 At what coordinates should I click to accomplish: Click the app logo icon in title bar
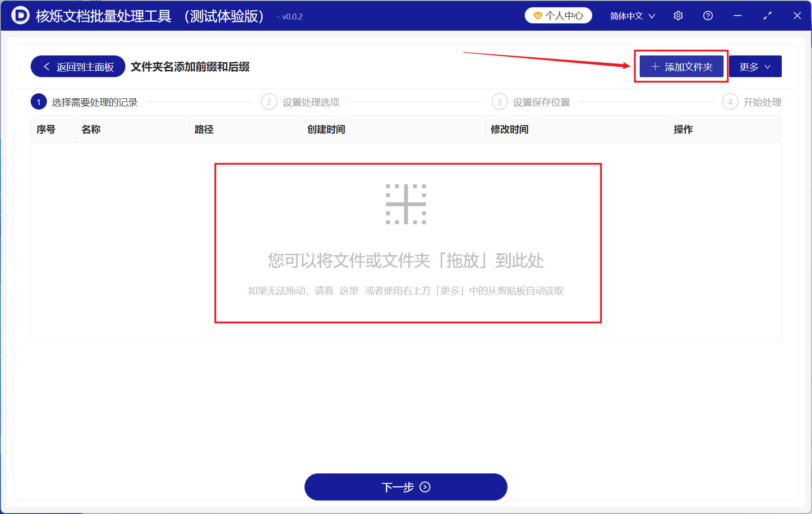(x=20, y=15)
